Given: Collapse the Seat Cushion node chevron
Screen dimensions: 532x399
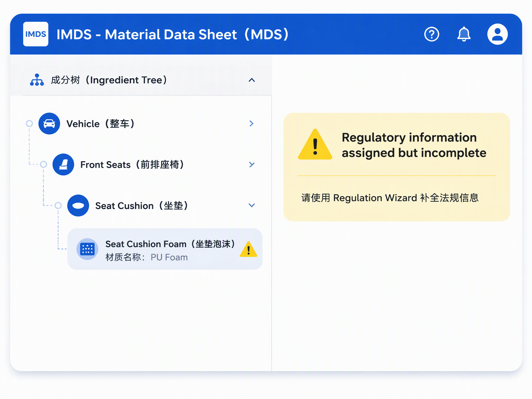Looking at the screenshot, I should pyautogui.click(x=252, y=205).
